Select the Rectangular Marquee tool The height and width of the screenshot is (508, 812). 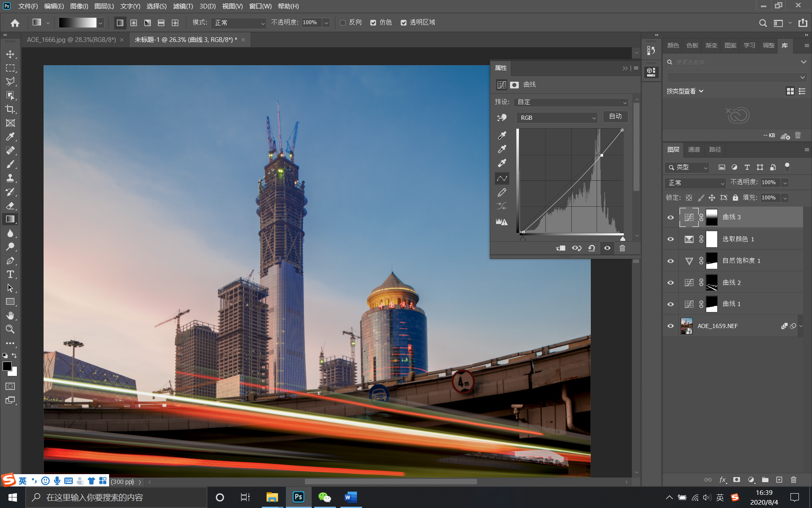coord(10,68)
